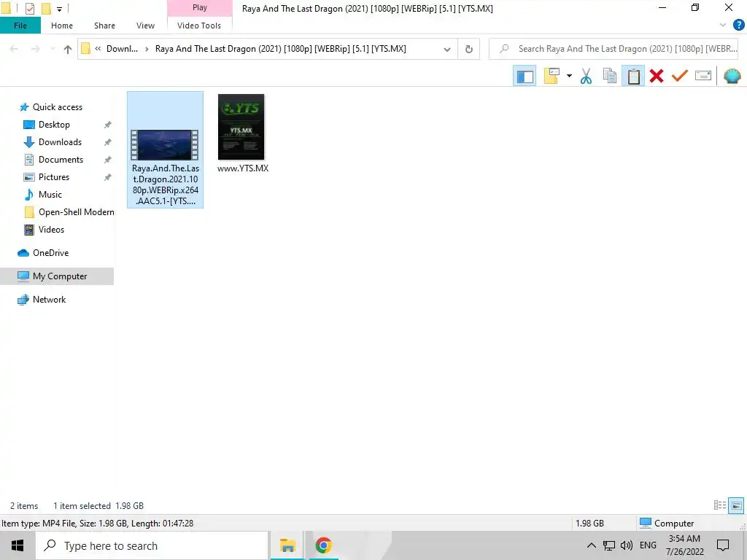747x560 pixels.
Task: Click the Computer zone status bar entry
Action: [x=667, y=523]
